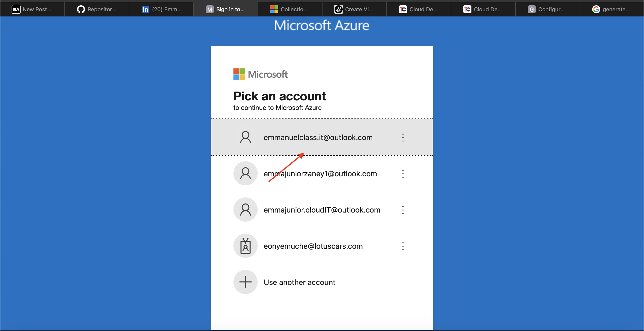
Task: Choose emmajuniorzaney1@outlook.com account
Action: pyautogui.click(x=322, y=174)
